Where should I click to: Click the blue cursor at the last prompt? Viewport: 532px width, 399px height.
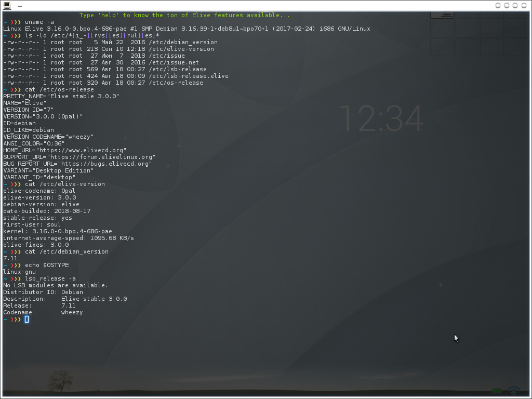(x=27, y=320)
